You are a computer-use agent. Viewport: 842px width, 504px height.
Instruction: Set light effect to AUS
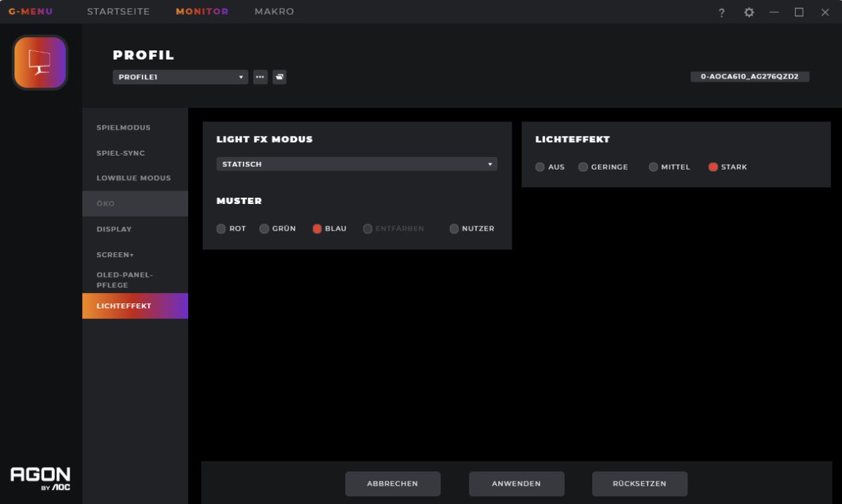coord(540,167)
